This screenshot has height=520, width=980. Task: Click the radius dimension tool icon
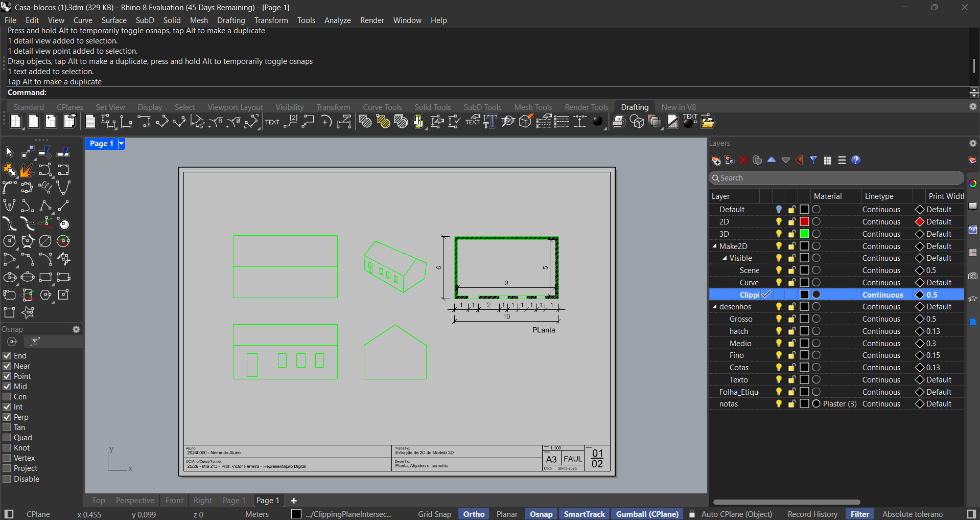[216, 122]
